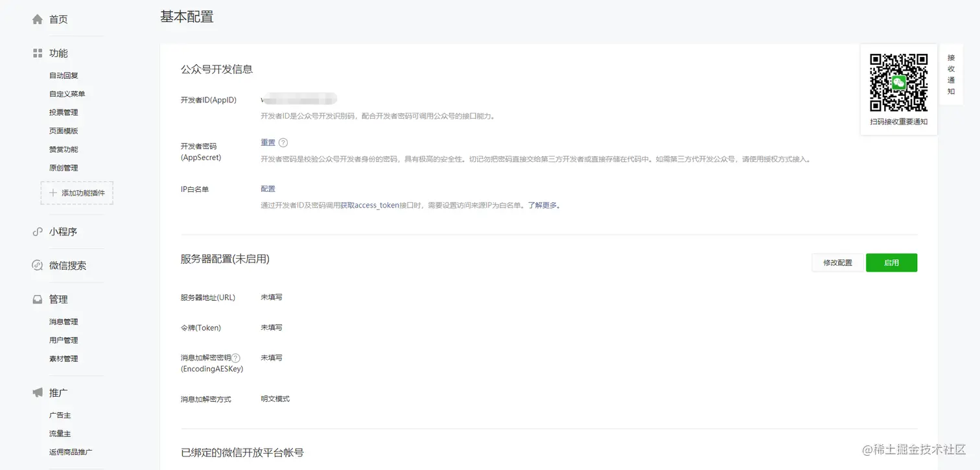Click the 小程序 link icon
Image resolution: width=980 pixels, height=470 pixels.
pos(38,231)
